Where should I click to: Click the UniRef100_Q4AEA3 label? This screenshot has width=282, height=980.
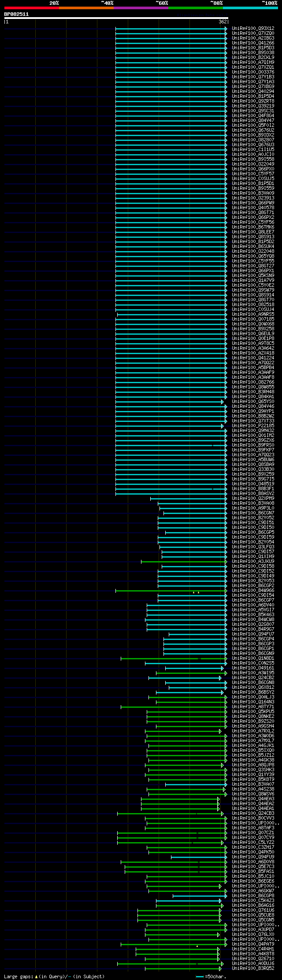point(253,799)
